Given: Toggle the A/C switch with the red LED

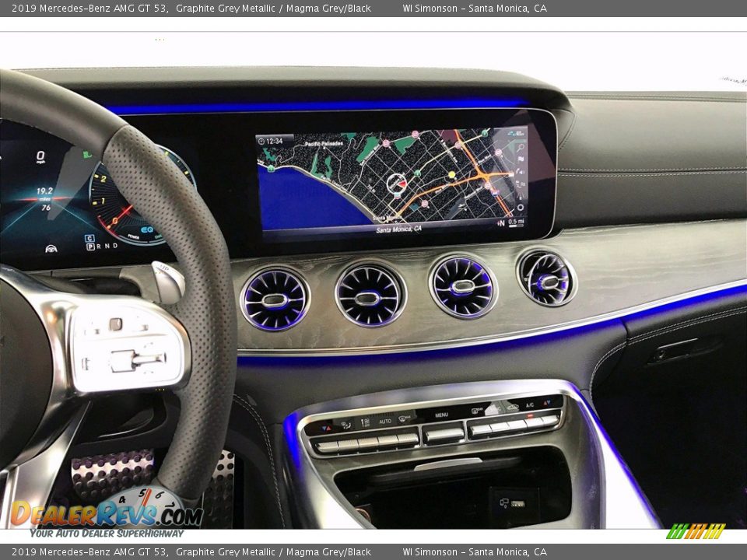Looking at the screenshot, I should pos(530,405).
